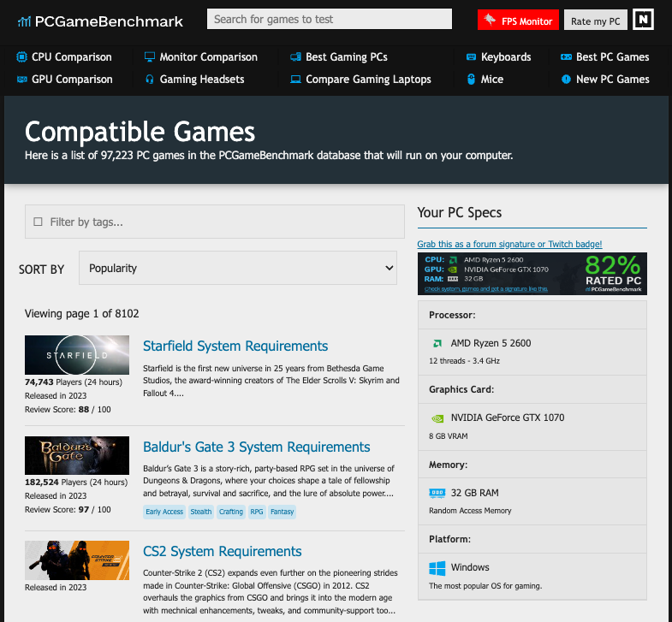This screenshot has width=672, height=622.
Task: Click the Best PC Games gamepad icon
Action: [x=566, y=57]
